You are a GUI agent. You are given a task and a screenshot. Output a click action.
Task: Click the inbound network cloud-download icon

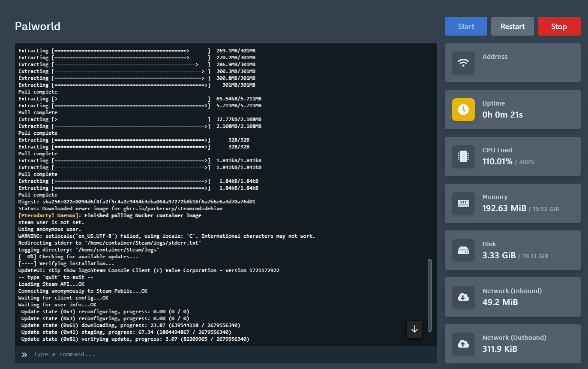tap(463, 297)
